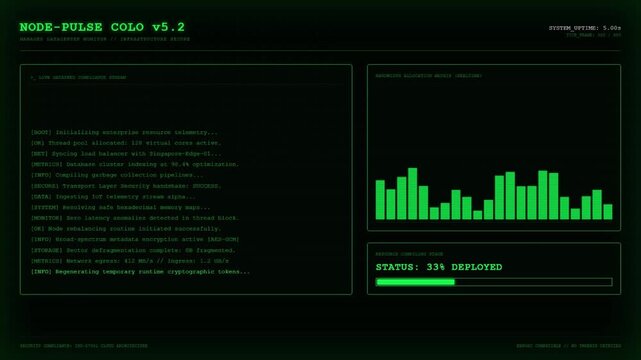Select the Transport Layer Security handshake line
Image resolution: width=641 pixels, height=360 pixels.
tap(126, 186)
